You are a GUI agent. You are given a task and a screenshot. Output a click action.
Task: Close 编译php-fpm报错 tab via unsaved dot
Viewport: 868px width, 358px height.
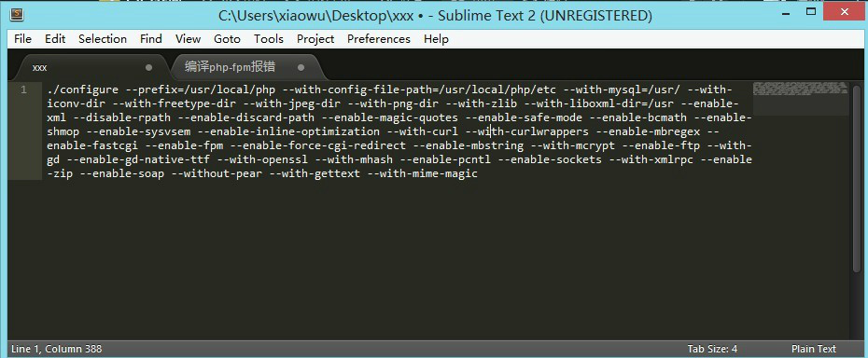click(x=301, y=67)
